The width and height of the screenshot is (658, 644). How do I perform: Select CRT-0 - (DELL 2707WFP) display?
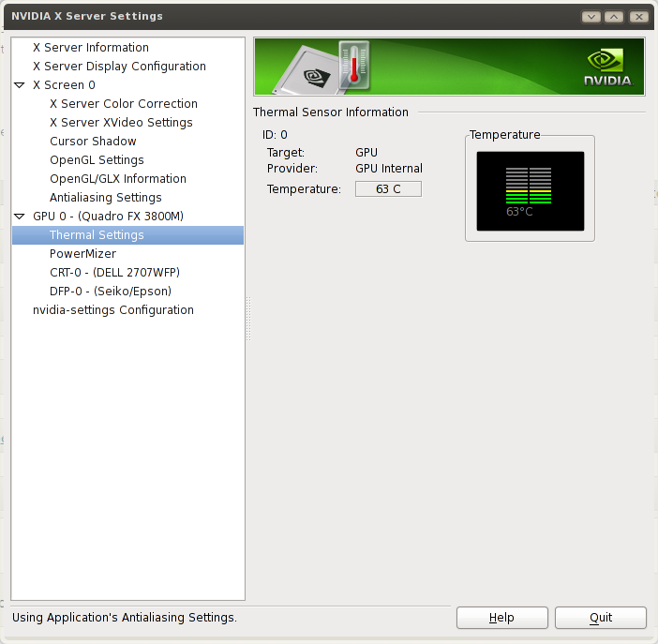pyautogui.click(x=114, y=273)
